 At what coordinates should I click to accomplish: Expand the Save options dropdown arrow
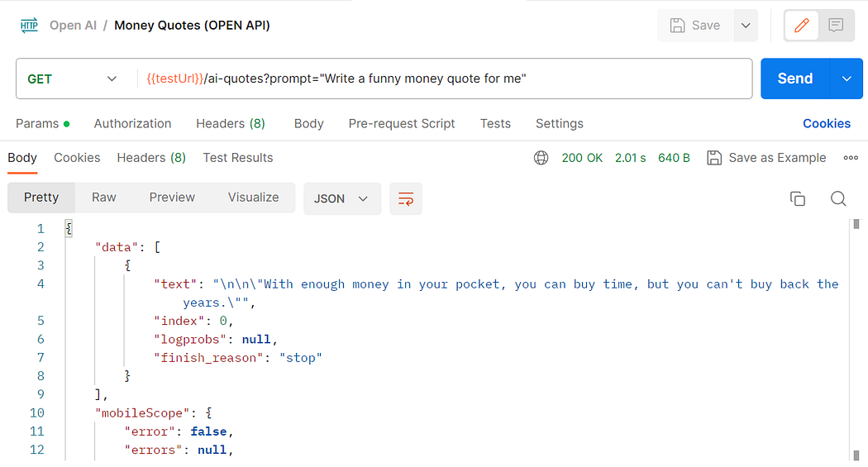tap(746, 26)
